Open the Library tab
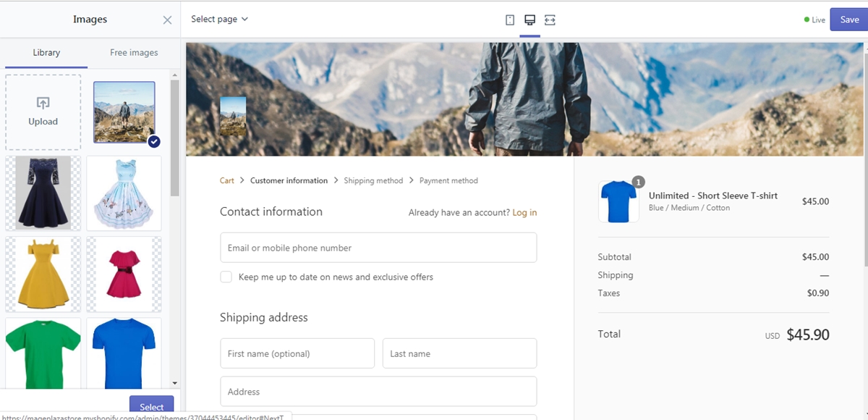The width and height of the screenshot is (868, 420). 46,53
